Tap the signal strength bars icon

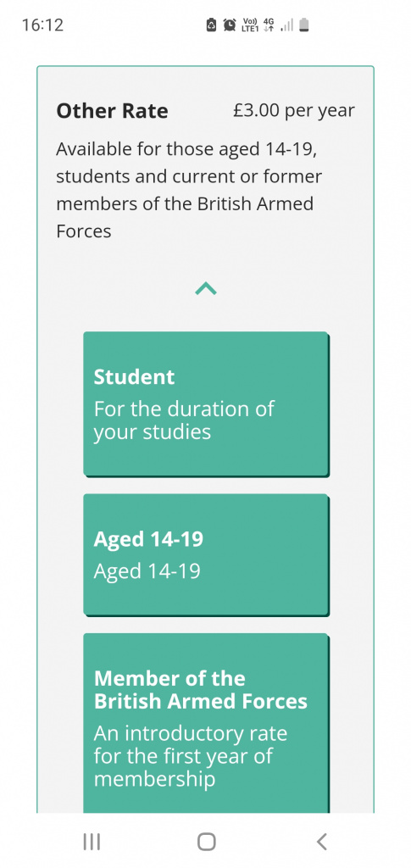pyautogui.click(x=286, y=25)
